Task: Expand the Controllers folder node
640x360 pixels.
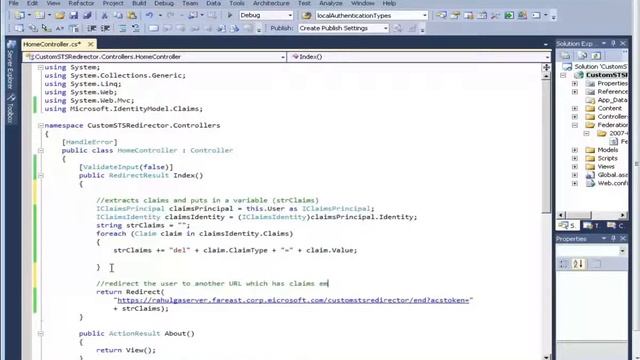Action: click(575, 117)
